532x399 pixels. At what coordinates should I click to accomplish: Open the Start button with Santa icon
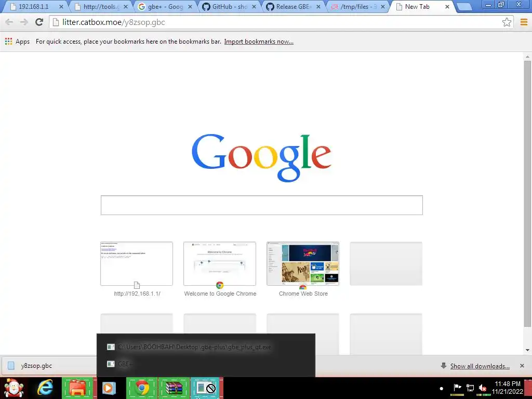pyautogui.click(x=14, y=388)
